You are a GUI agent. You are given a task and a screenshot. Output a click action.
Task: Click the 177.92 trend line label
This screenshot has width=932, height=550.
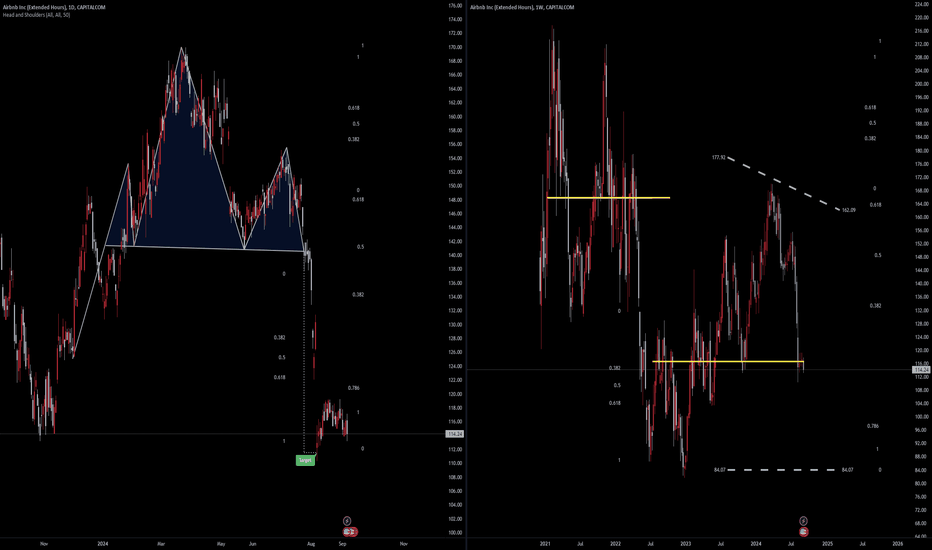(x=718, y=158)
